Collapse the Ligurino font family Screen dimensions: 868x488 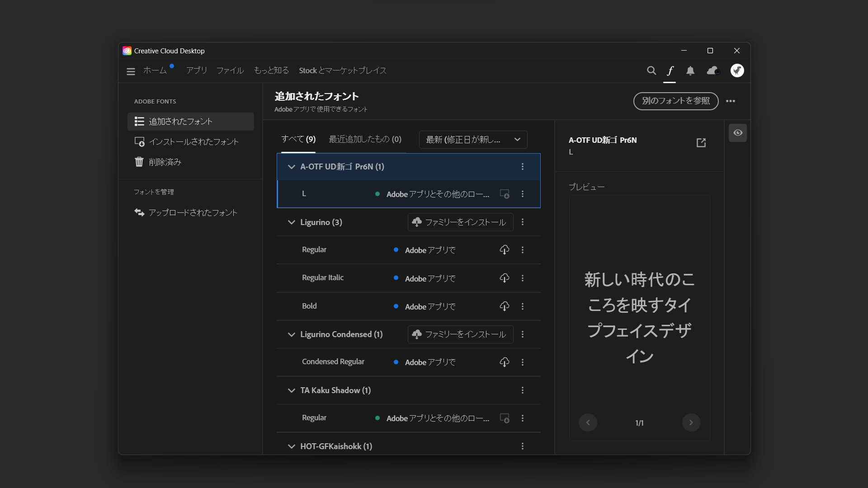coord(292,222)
